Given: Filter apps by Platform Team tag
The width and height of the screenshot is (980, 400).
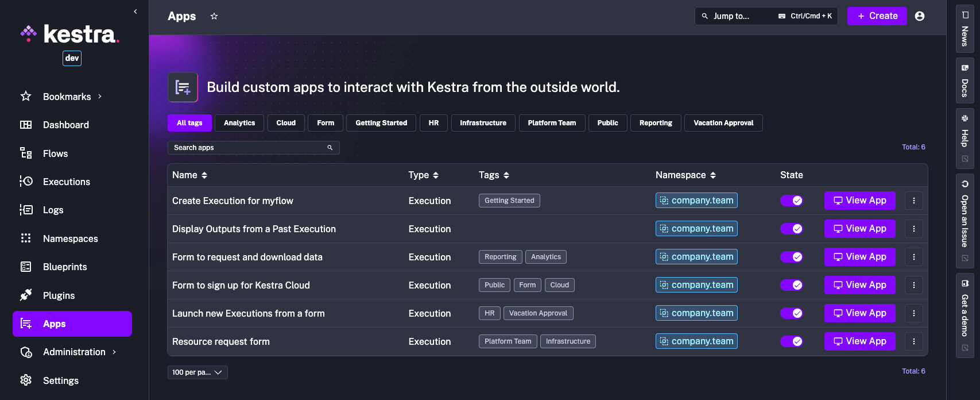Looking at the screenshot, I should click(552, 123).
